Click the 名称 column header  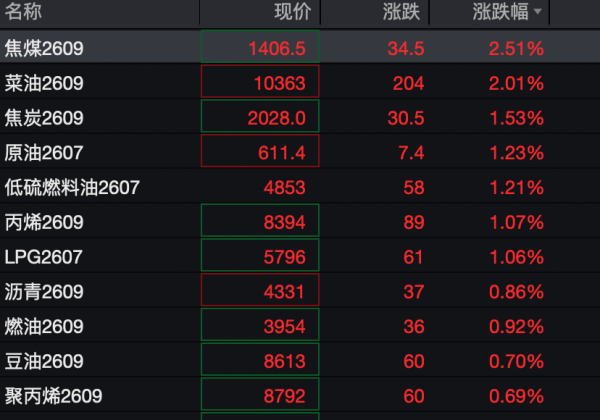point(23,11)
